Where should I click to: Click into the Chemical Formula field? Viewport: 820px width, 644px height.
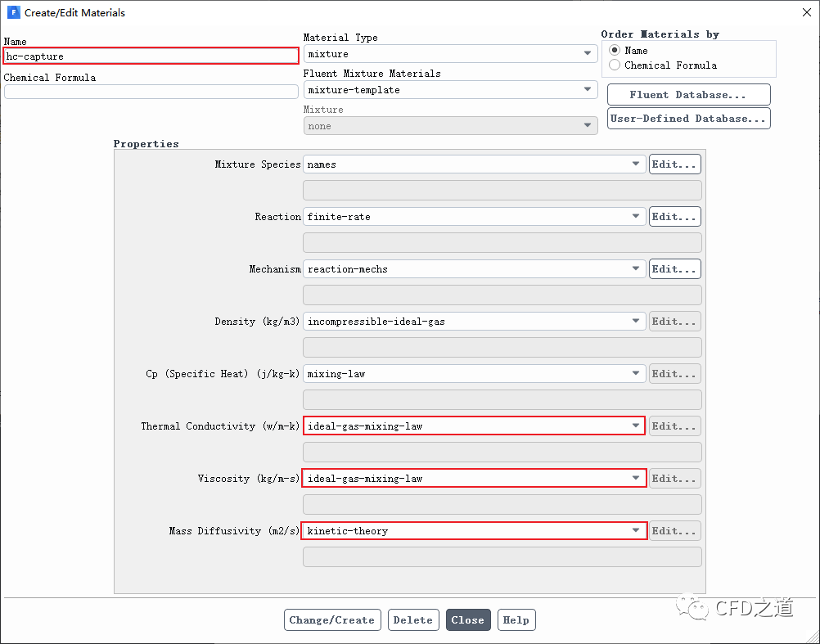151,92
